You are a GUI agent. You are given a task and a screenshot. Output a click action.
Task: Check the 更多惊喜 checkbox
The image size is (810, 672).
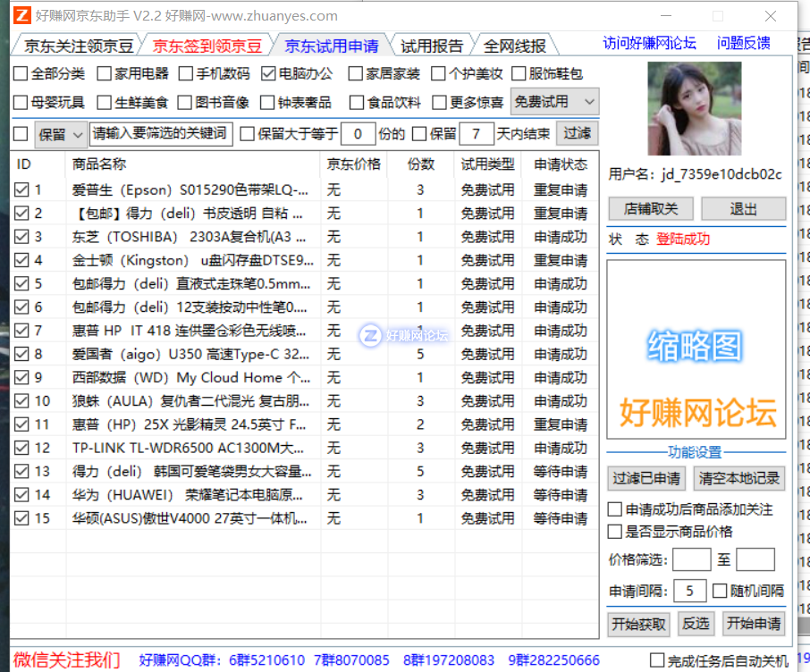point(439,103)
